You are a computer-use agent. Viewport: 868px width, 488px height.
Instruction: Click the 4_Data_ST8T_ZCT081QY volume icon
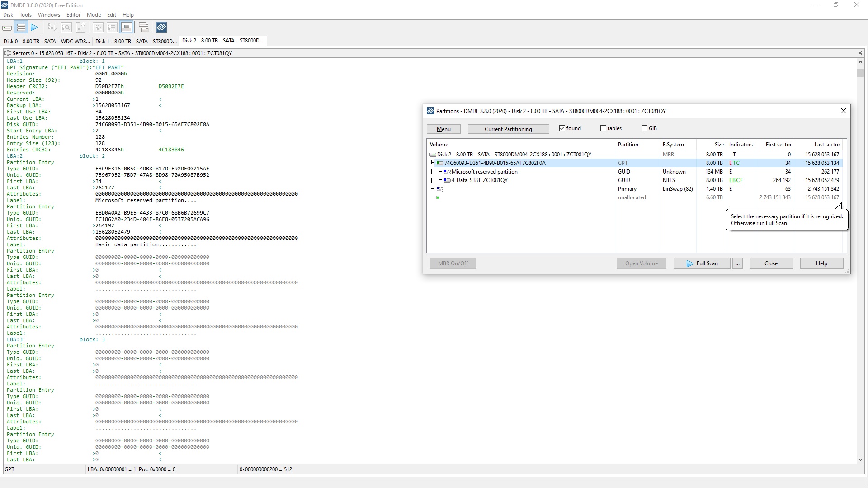447,180
